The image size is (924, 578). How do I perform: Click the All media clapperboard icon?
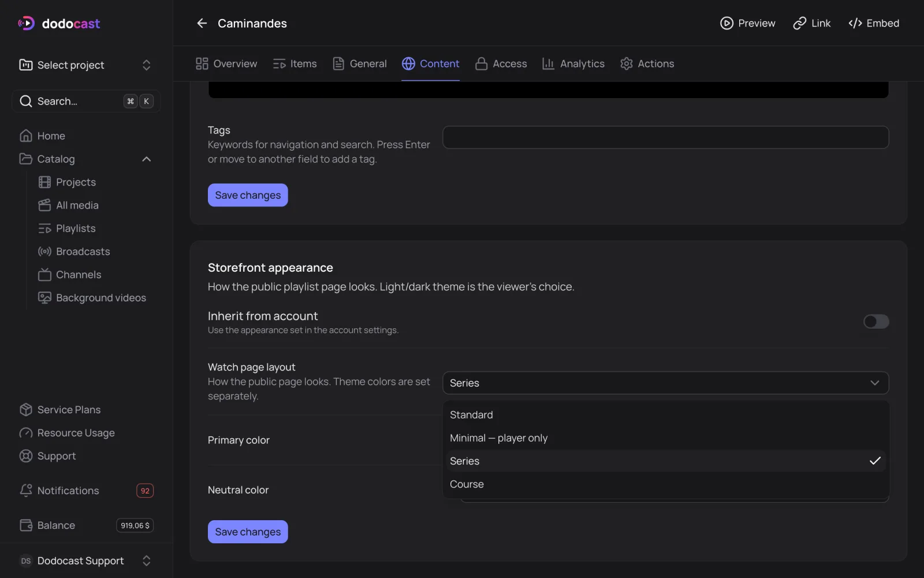coord(44,205)
